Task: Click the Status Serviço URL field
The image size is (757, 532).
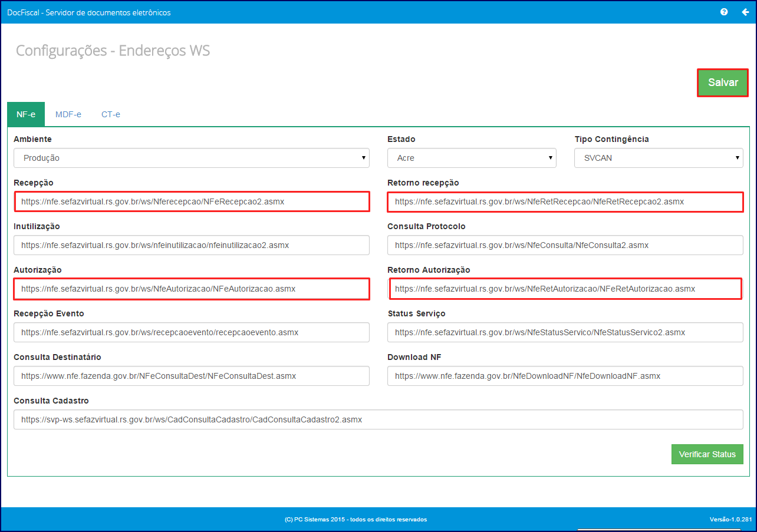Action: click(565, 332)
